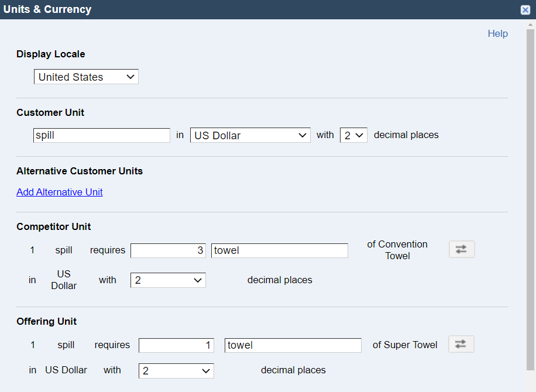Click the Customer Unit spill name field
536x392 pixels.
(102, 135)
